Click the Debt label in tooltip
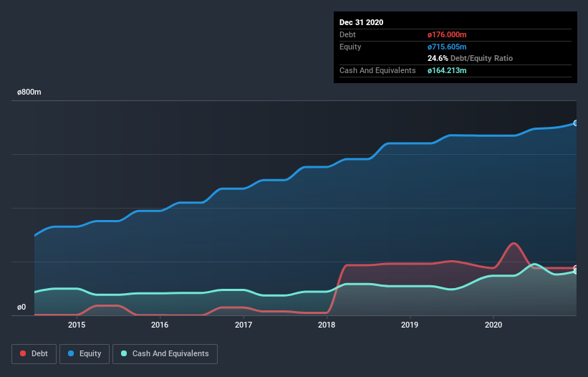 347,34
